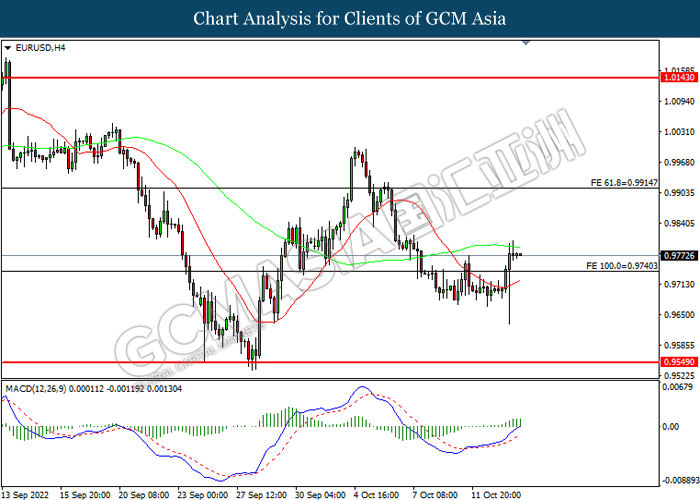The height and width of the screenshot is (500, 700).
Task: Click the 0.98405 price axis value
Action: coord(680,223)
